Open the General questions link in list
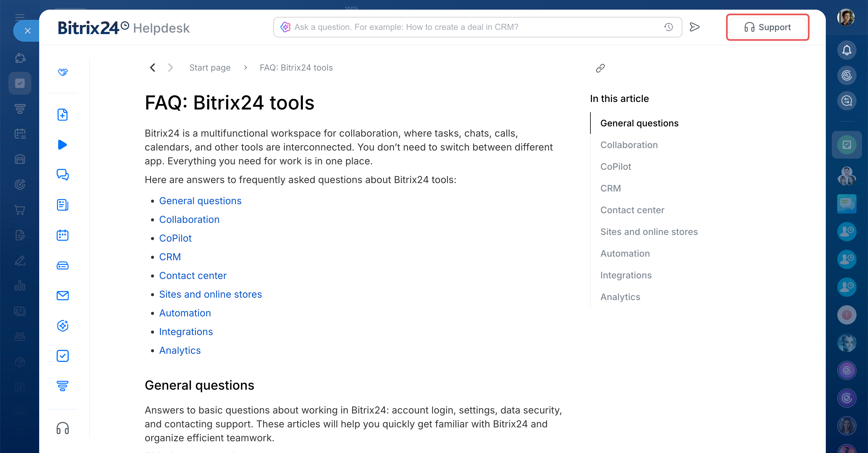The image size is (868, 453). click(x=200, y=201)
